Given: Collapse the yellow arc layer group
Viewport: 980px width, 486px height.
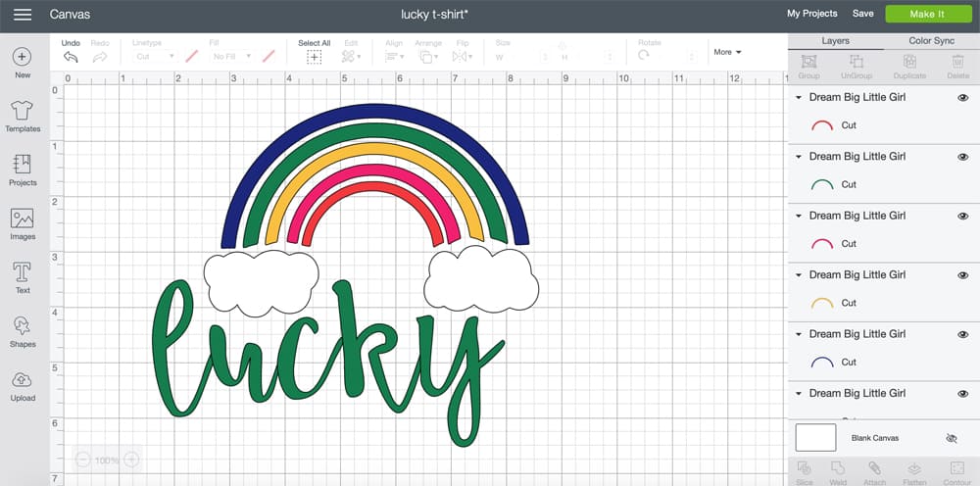Looking at the screenshot, I should click(798, 275).
